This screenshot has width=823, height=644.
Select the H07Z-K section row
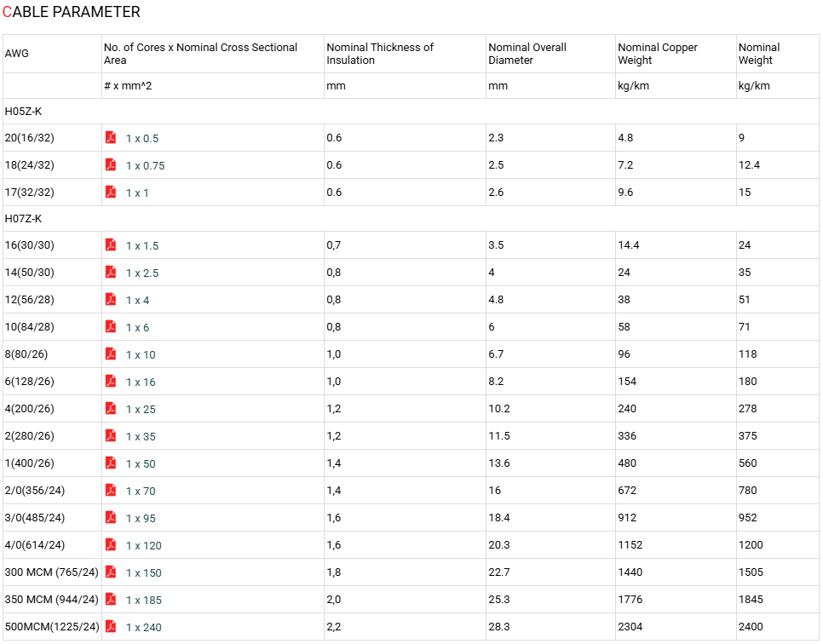pyautogui.click(x=411, y=218)
